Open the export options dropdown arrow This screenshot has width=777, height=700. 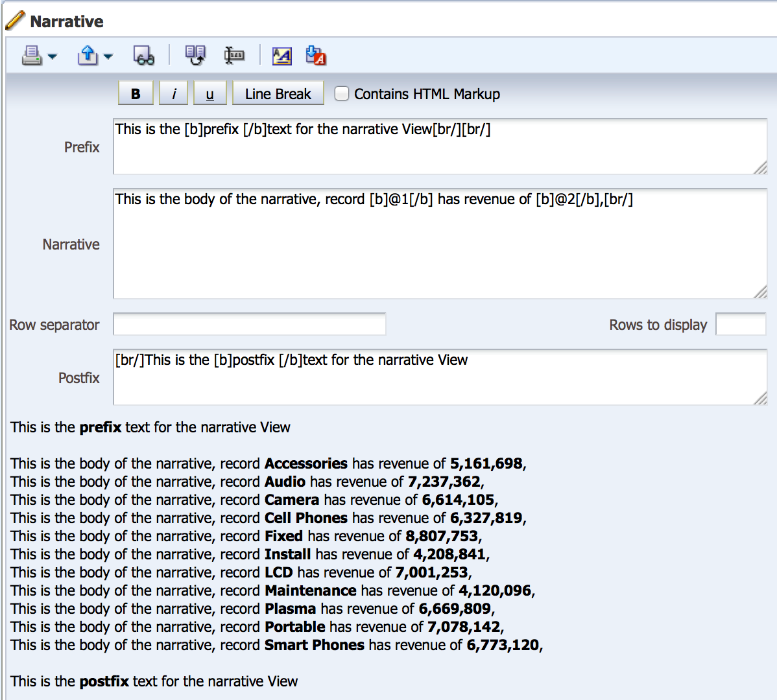point(108,56)
